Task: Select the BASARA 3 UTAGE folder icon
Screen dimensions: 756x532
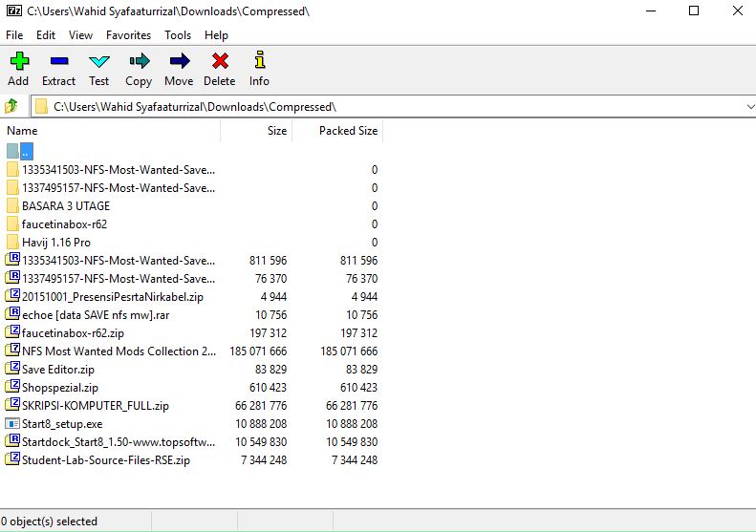Action: 13,205
